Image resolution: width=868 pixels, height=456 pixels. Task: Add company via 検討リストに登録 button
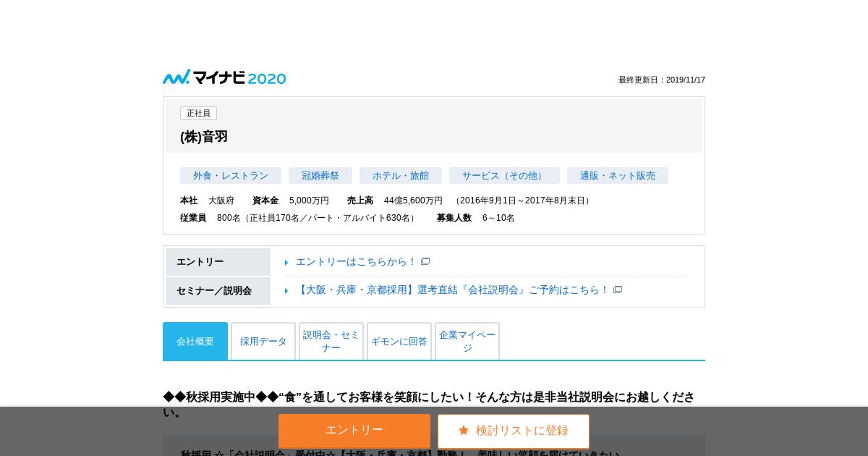click(x=514, y=431)
